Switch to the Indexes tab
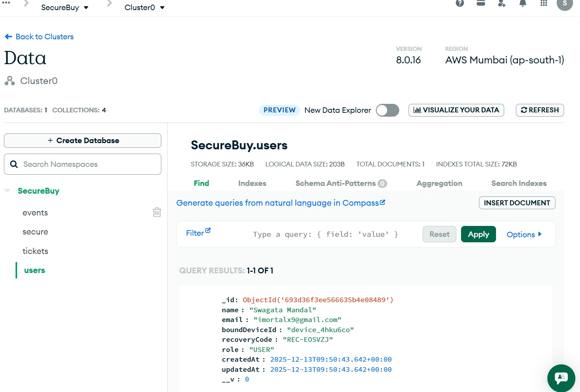580x392 pixels. (252, 183)
